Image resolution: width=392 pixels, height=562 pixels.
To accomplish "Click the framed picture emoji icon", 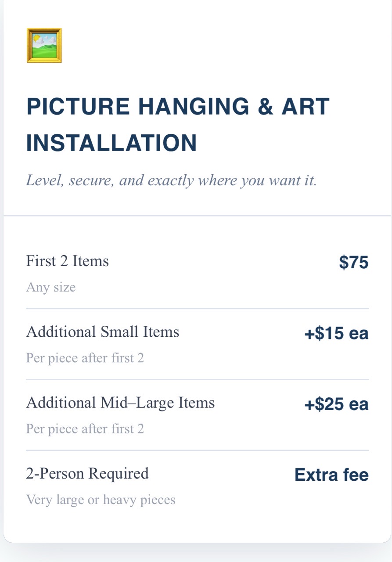I will [x=44, y=46].
